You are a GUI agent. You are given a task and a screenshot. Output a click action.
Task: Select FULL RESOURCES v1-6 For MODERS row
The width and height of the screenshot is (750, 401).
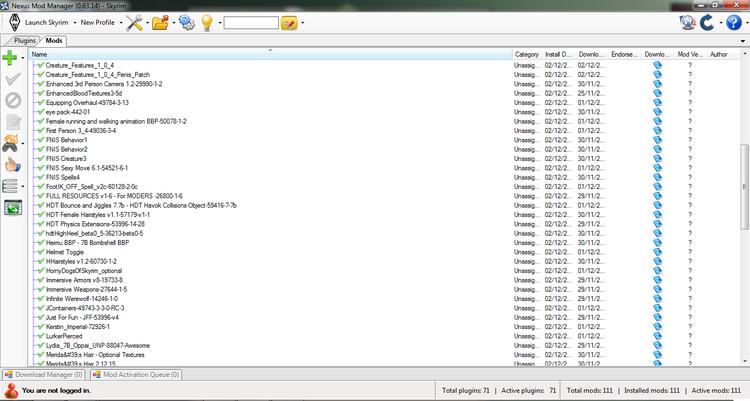(114, 196)
